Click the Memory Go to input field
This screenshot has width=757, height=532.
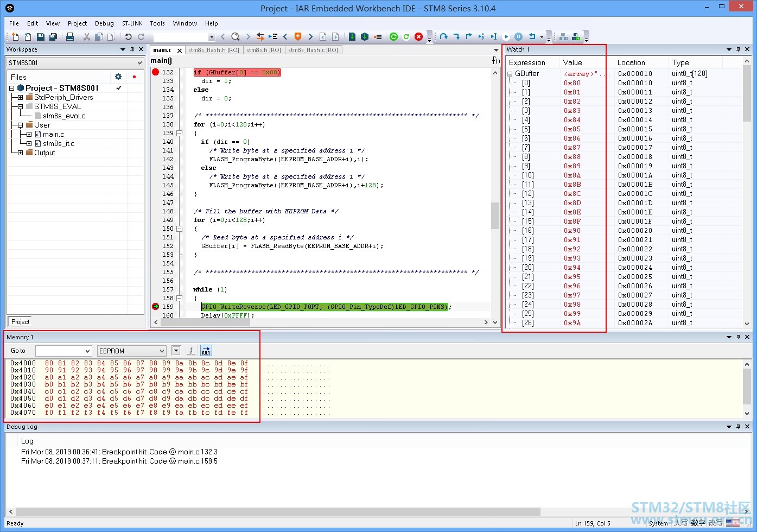pos(60,351)
